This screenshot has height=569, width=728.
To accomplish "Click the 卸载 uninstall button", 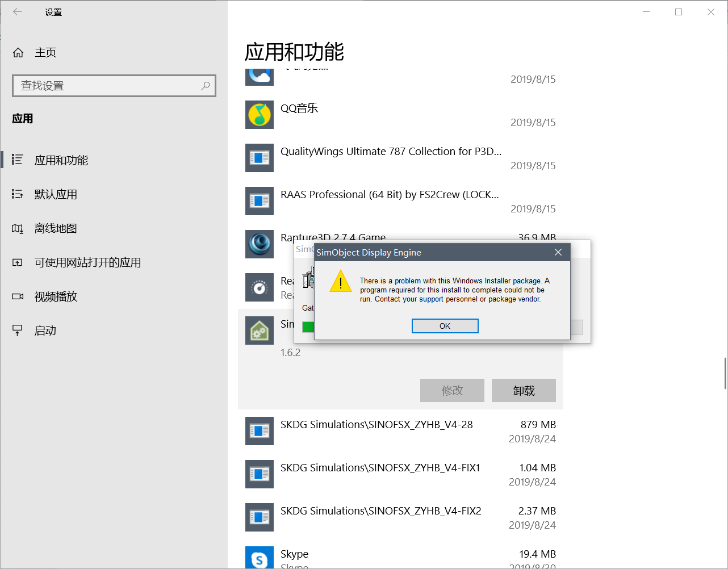I will (524, 390).
